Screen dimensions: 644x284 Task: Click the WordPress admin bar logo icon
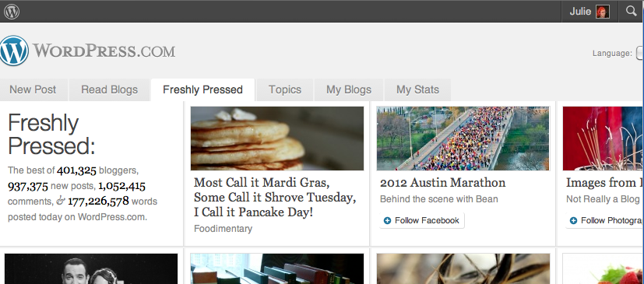pos(12,12)
